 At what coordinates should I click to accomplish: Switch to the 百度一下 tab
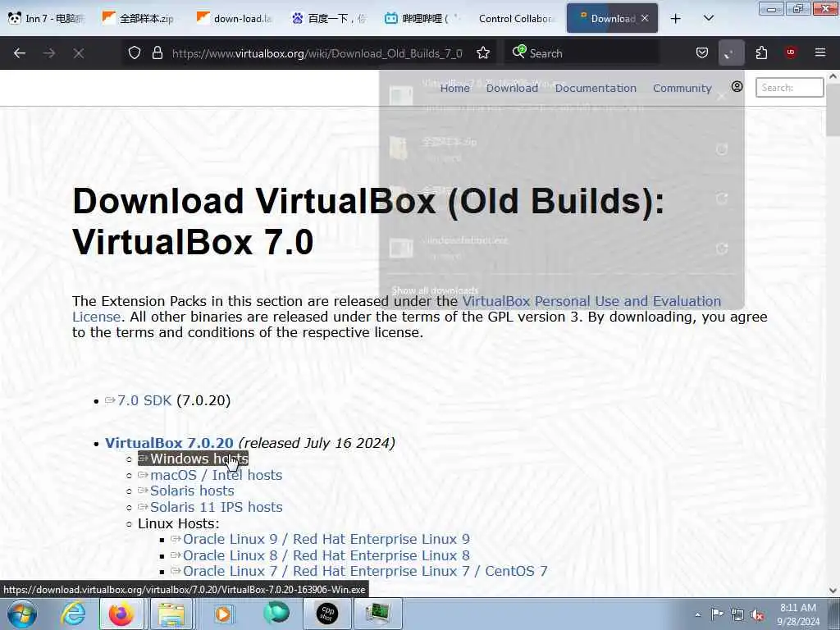tap(330, 19)
